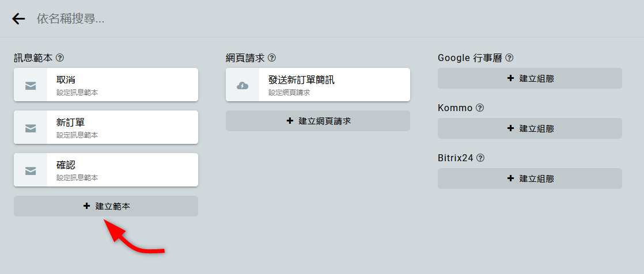The width and height of the screenshot is (644, 274).
Task: Click the help icon beside Bitrix24
Action: point(480,158)
